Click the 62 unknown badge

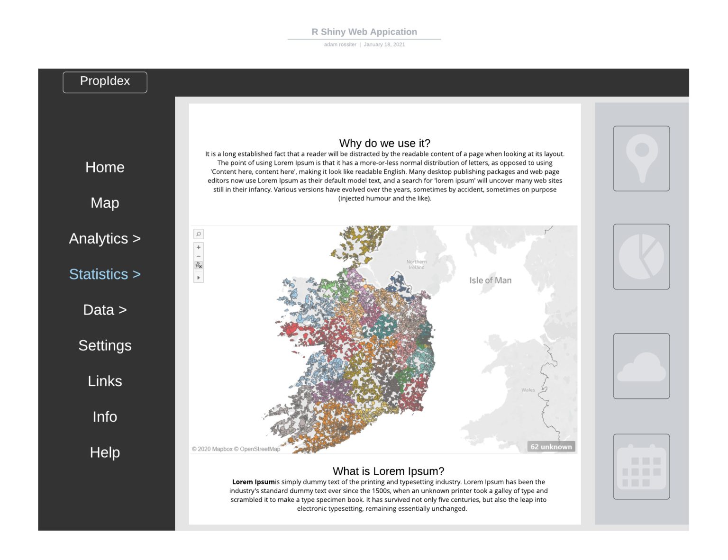pyautogui.click(x=551, y=447)
